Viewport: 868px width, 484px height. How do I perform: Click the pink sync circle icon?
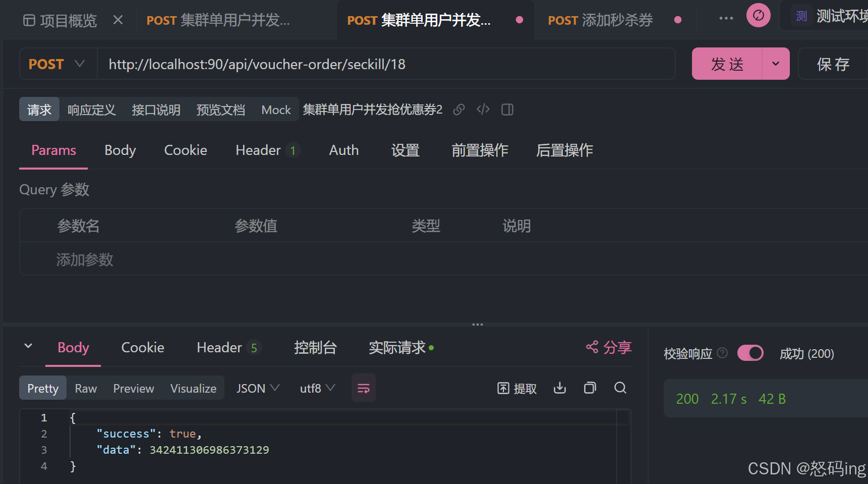click(758, 16)
